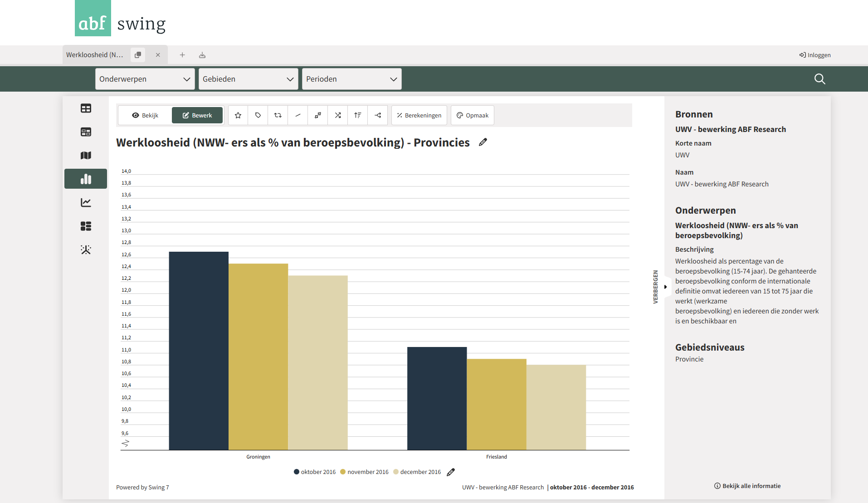Duplicate the Werkloosheid tab
Viewport: 868px width, 503px height.
tap(138, 55)
